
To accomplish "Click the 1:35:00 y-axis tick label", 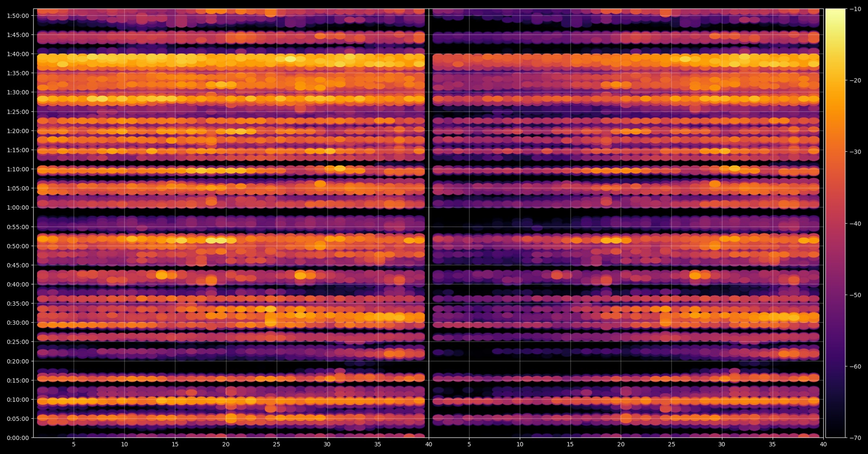I will (x=18, y=73).
